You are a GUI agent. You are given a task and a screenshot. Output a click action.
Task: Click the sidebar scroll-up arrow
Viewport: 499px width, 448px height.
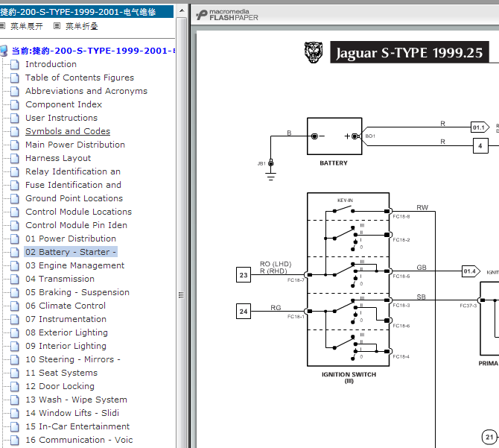(182, 11)
